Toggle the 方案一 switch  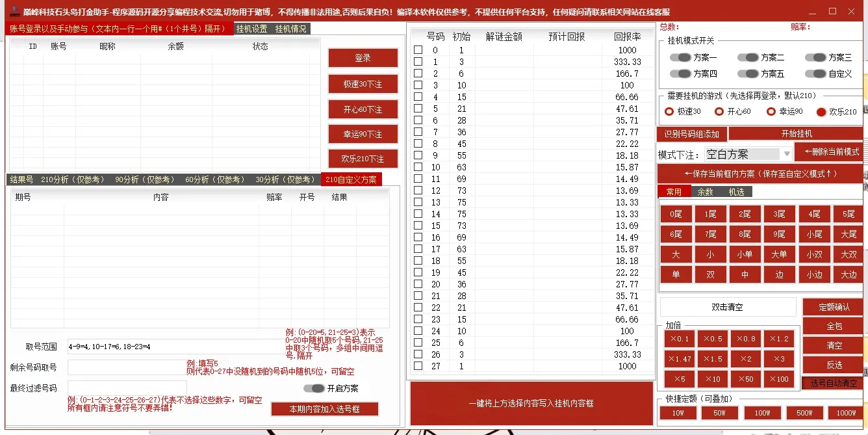click(x=680, y=57)
